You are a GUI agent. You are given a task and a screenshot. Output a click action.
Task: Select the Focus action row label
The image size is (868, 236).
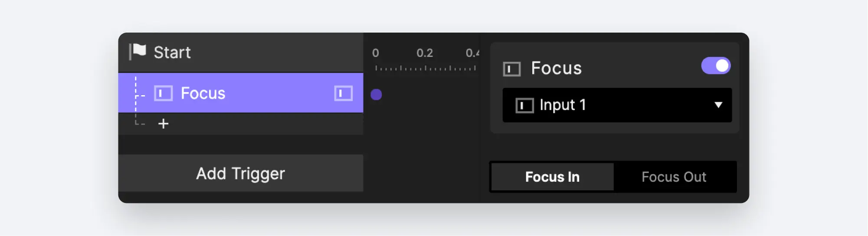tap(203, 93)
